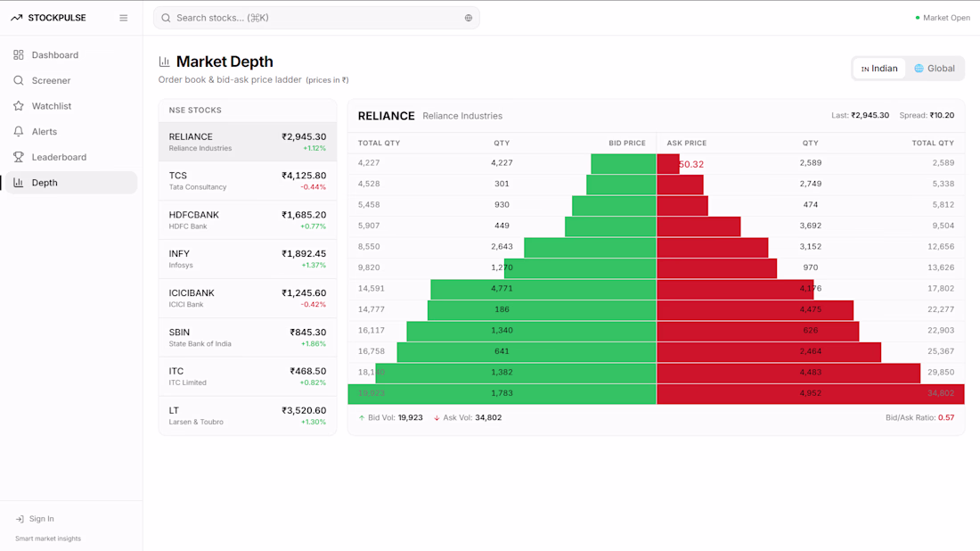Image resolution: width=980 pixels, height=551 pixels.
Task: Click the BID PRICE column header
Action: (627, 144)
